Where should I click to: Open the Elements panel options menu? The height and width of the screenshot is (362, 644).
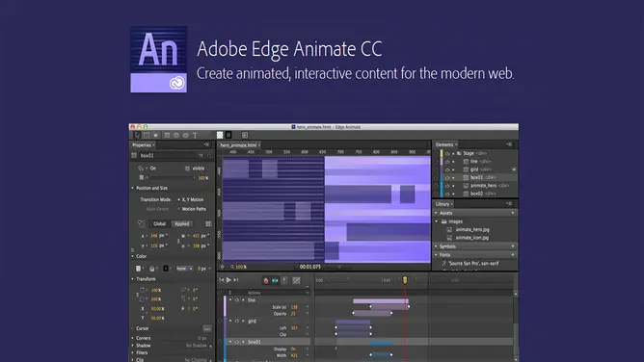509,144
